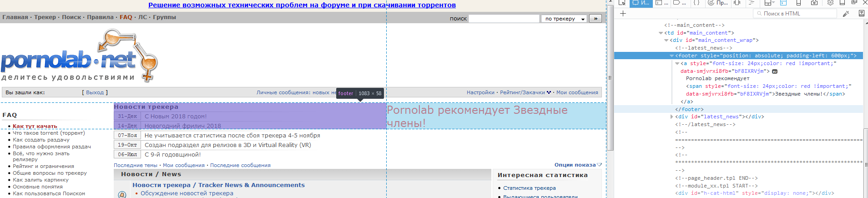Open 'Рейтинг/Закачки' link
The image size is (868, 198).
tap(522, 92)
